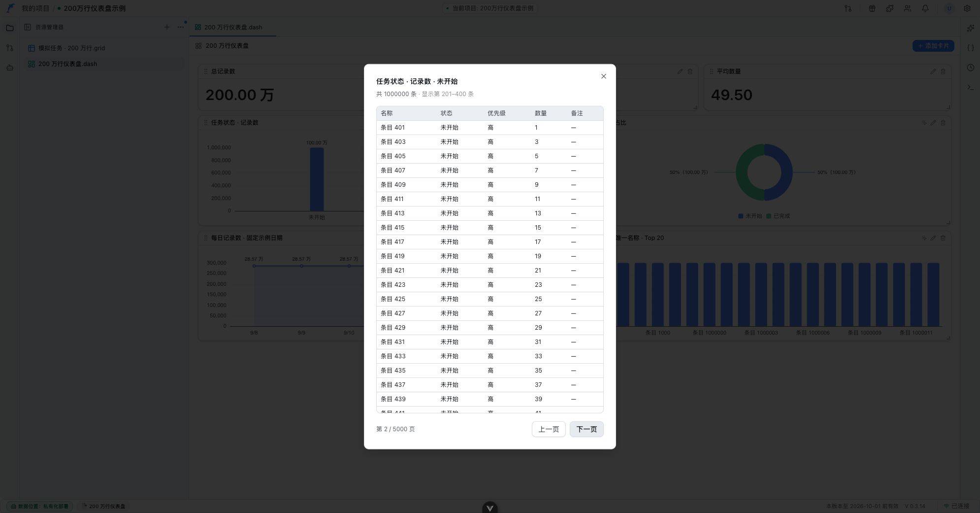Select row 条目 419
This screenshot has width=980, height=513.
490,256
